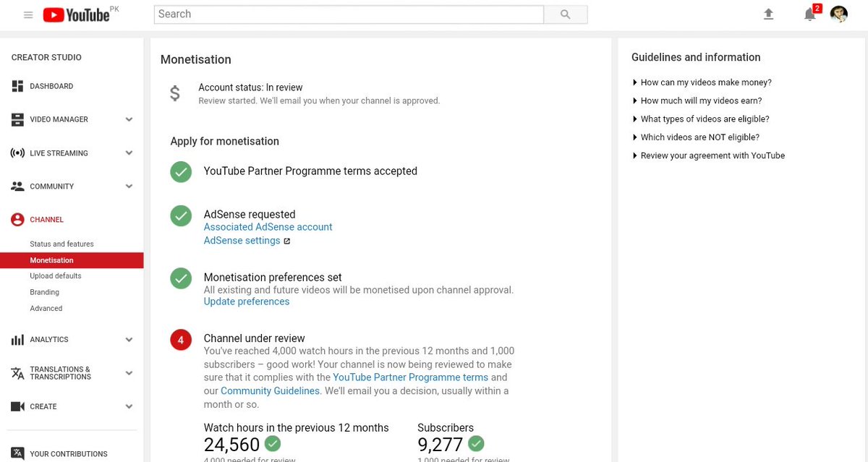Click 'Your Contributions' sidebar label

(69, 454)
